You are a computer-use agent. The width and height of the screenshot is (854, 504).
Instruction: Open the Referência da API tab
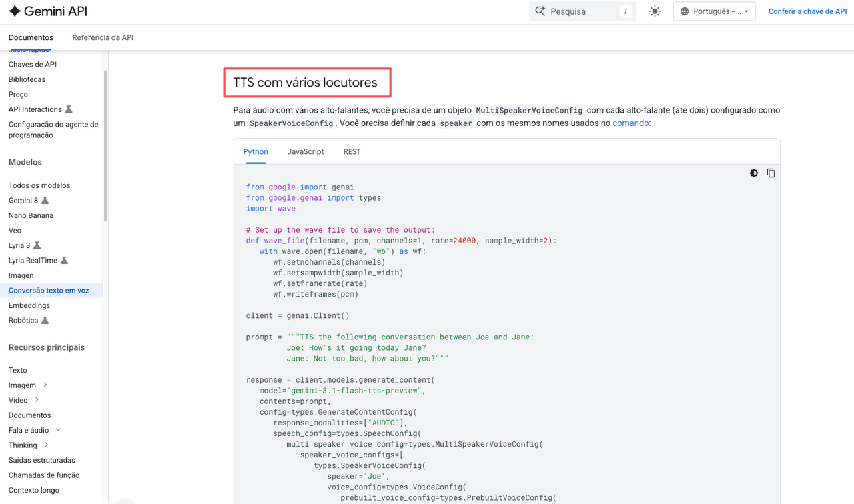coord(103,37)
